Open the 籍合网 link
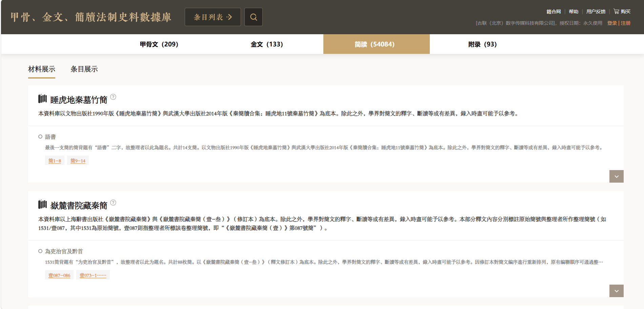 tap(554, 12)
